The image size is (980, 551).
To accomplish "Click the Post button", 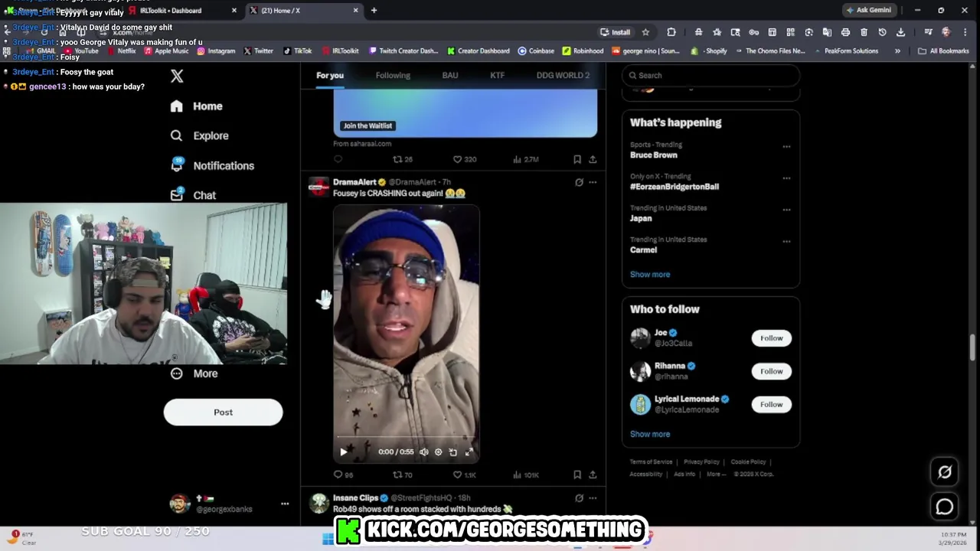I will (223, 412).
